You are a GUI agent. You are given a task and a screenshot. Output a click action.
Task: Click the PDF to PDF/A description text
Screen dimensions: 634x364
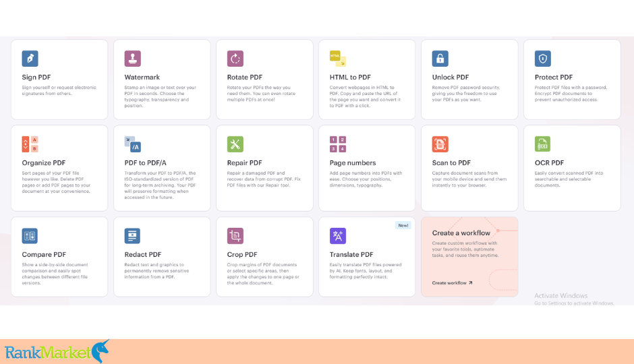[x=160, y=185]
